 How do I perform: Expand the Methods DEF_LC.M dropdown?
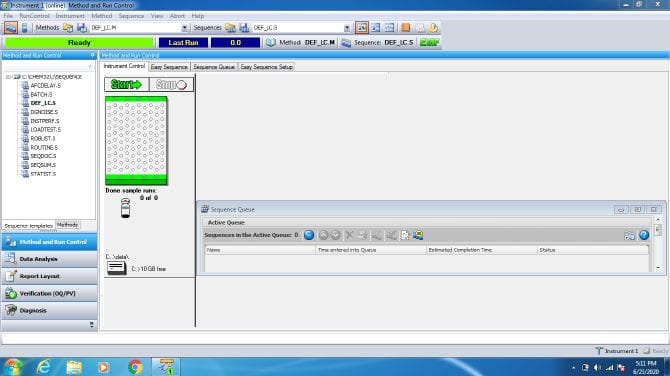[184, 28]
